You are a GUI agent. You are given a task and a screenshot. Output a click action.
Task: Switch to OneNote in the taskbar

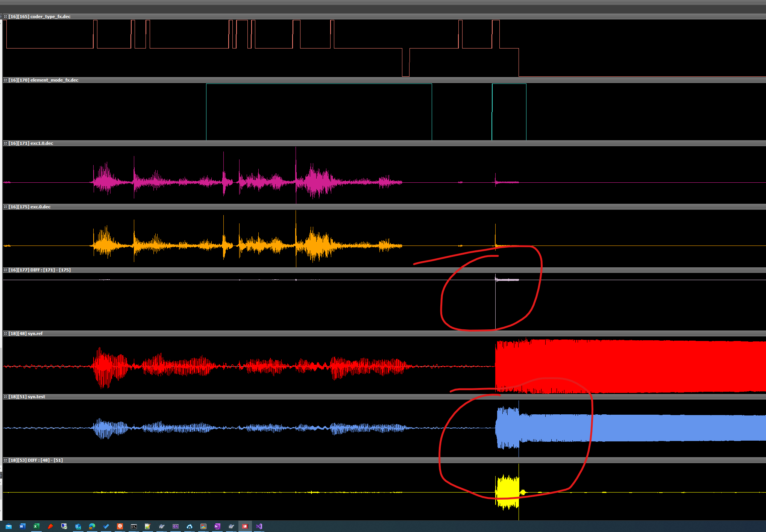217,526
